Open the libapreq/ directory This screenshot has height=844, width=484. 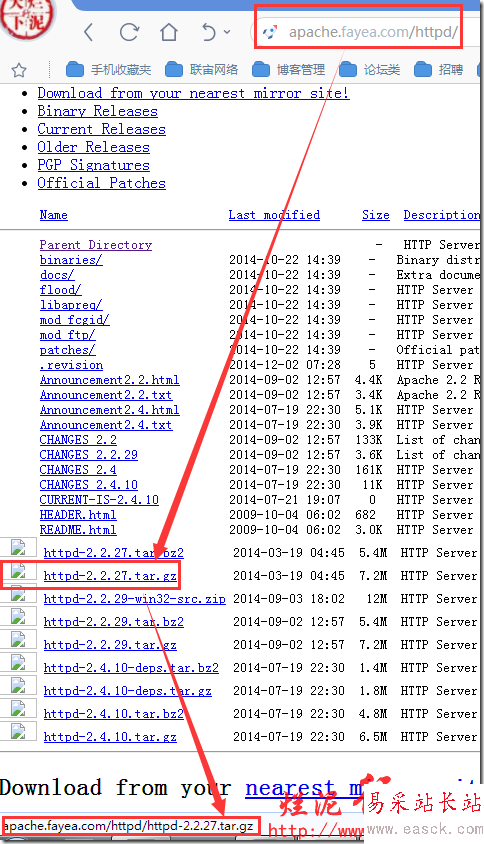point(71,305)
